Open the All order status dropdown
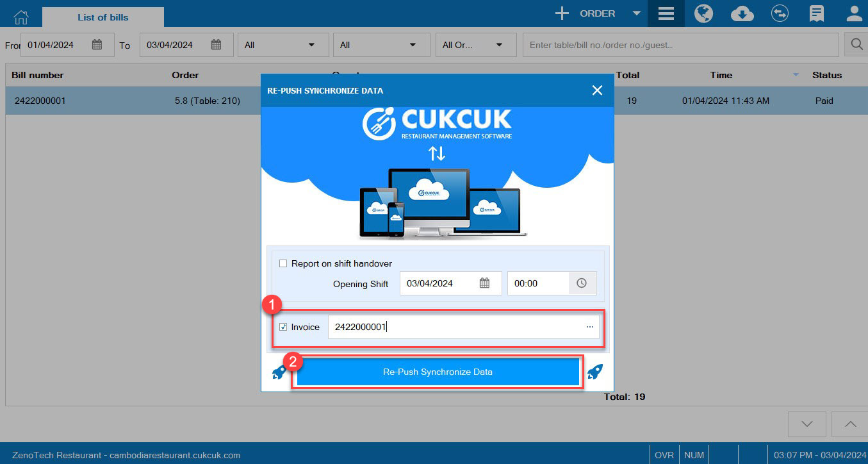868x464 pixels. 475,44
